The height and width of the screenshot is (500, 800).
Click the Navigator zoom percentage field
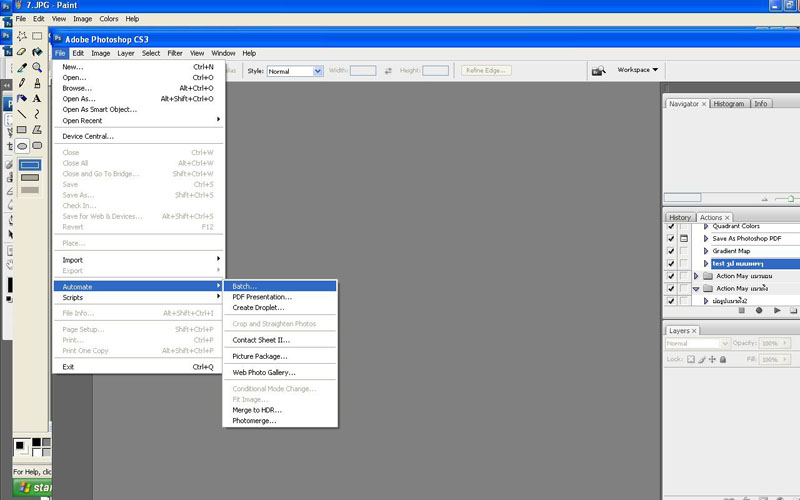(x=683, y=198)
